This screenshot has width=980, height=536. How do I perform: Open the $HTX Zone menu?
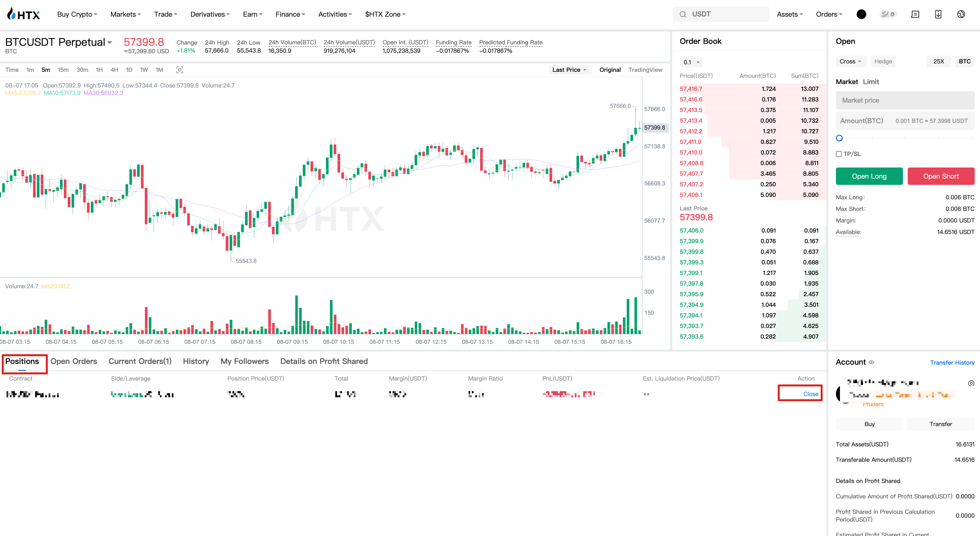click(385, 14)
